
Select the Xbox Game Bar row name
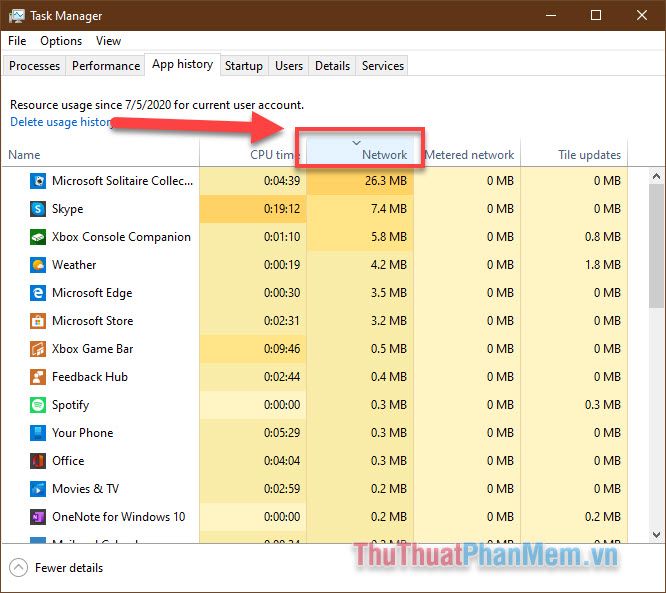click(93, 349)
